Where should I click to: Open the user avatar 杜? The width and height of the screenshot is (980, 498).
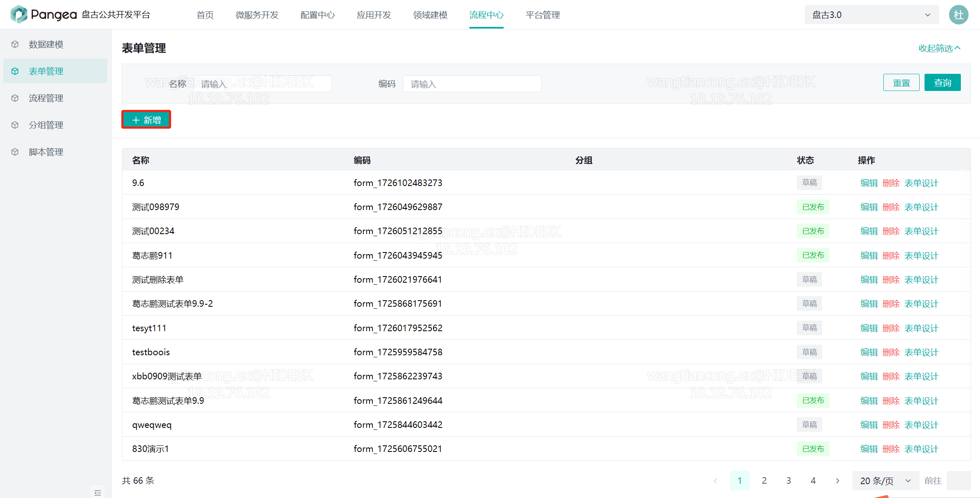coord(958,15)
